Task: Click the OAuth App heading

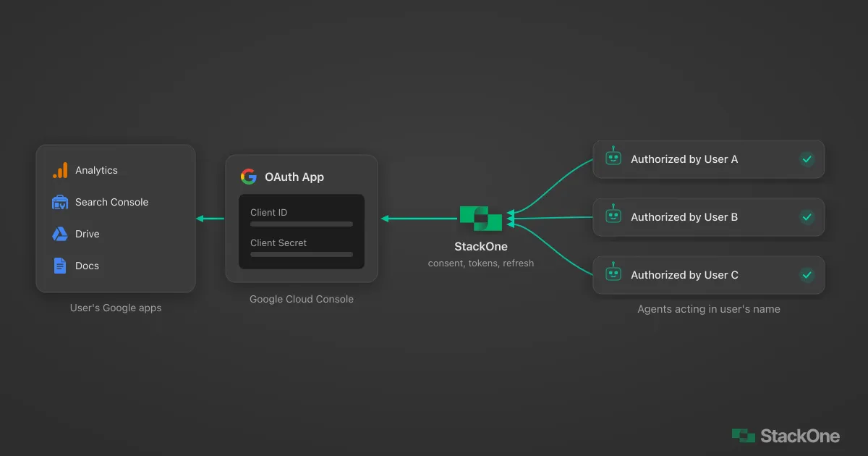Action: point(294,177)
